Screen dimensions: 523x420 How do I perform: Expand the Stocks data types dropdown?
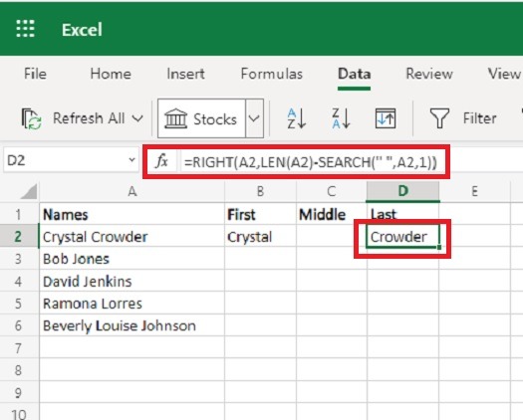pos(254,118)
